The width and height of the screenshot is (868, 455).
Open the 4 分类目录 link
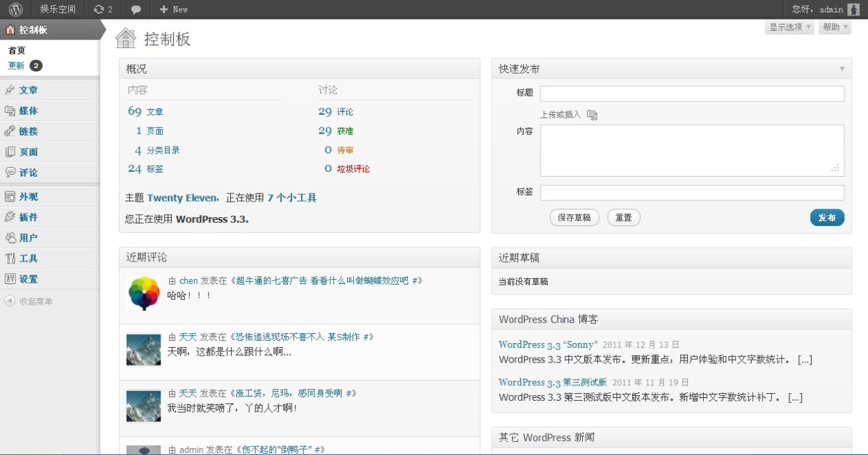157,150
